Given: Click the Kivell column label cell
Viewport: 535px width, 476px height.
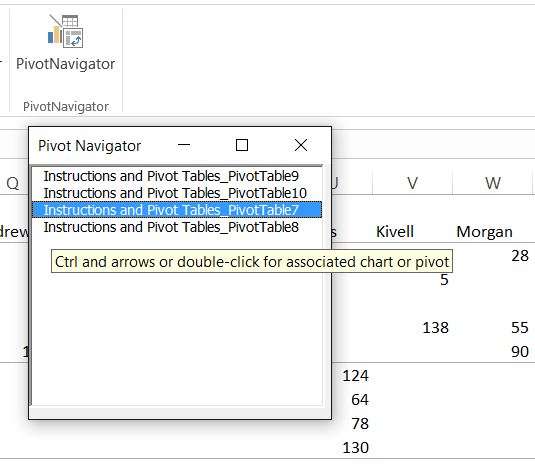Looking at the screenshot, I should [x=395, y=232].
